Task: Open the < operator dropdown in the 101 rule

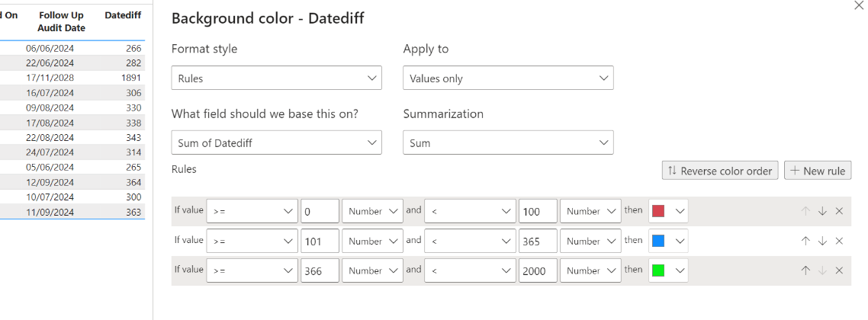Action: pyautogui.click(x=470, y=241)
